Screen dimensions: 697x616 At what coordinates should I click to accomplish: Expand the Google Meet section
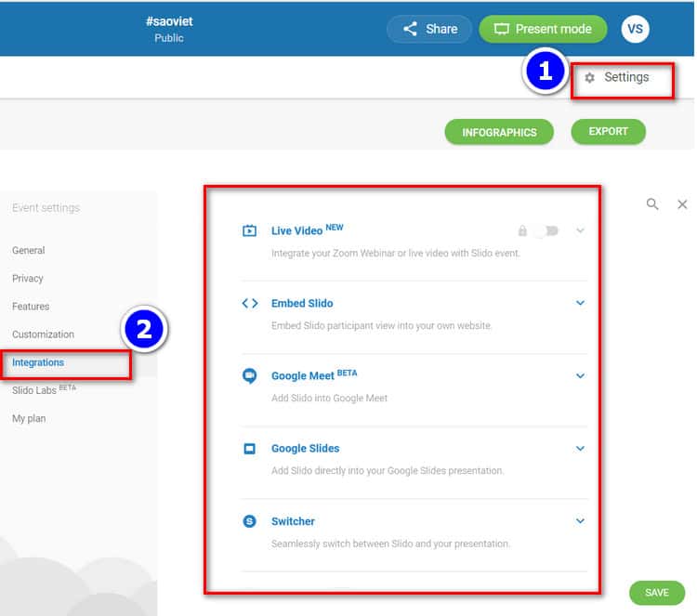(580, 376)
